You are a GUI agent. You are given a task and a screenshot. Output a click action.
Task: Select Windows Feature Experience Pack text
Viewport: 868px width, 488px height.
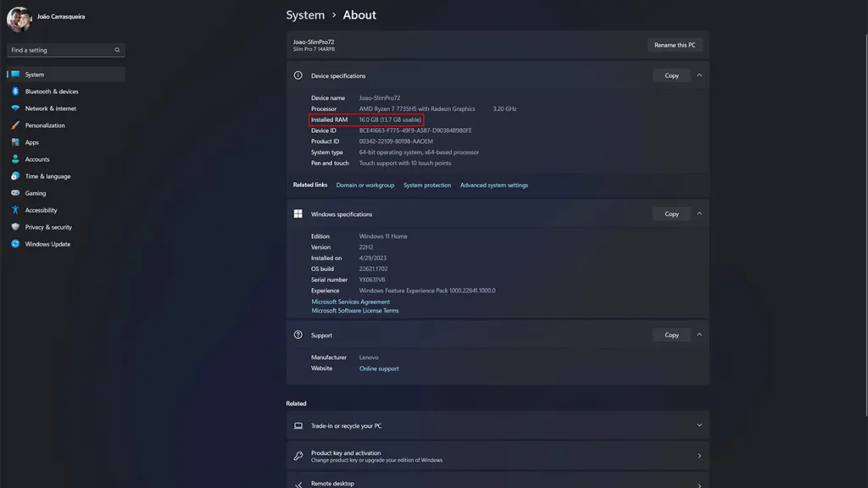click(427, 291)
